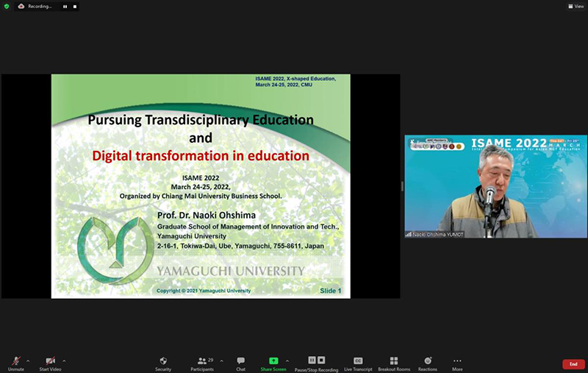The image size is (588, 373).
Task: Click 'Prof. Dr. Naoki Ohshima' text on slide
Action: pyautogui.click(x=207, y=216)
